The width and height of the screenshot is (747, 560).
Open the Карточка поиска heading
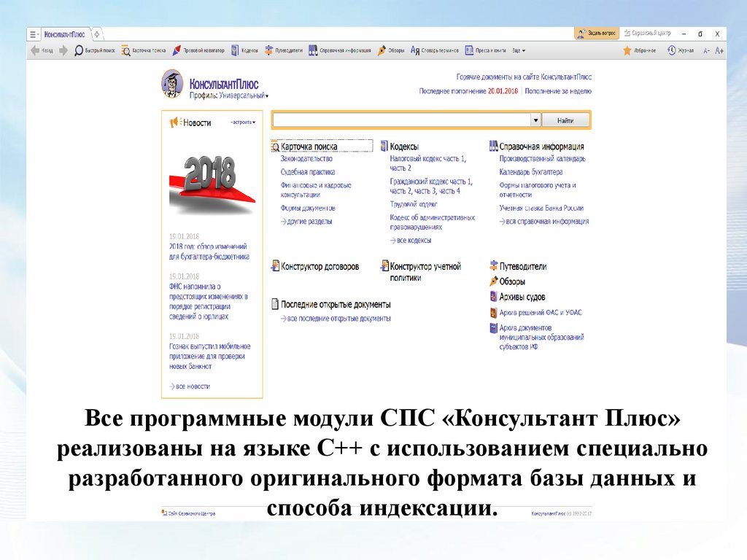[x=309, y=147]
